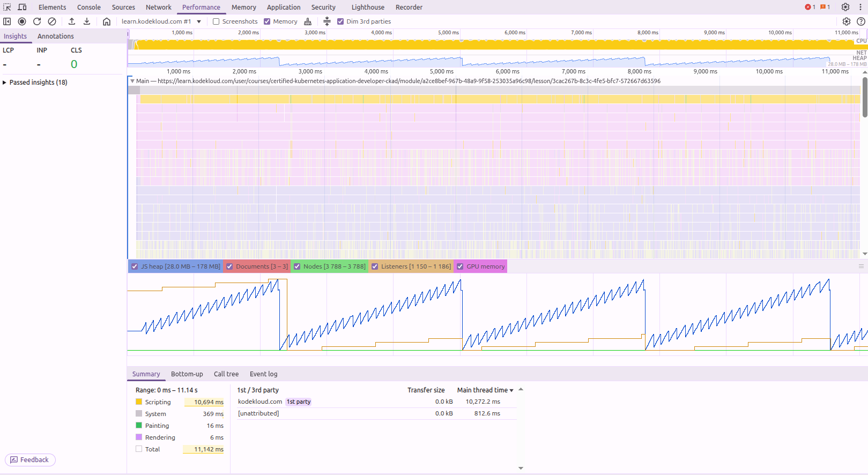Viewport: 868px width, 475px height.
Task: Open capture settings gear in Performance toolbar
Action: coord(847,21)
